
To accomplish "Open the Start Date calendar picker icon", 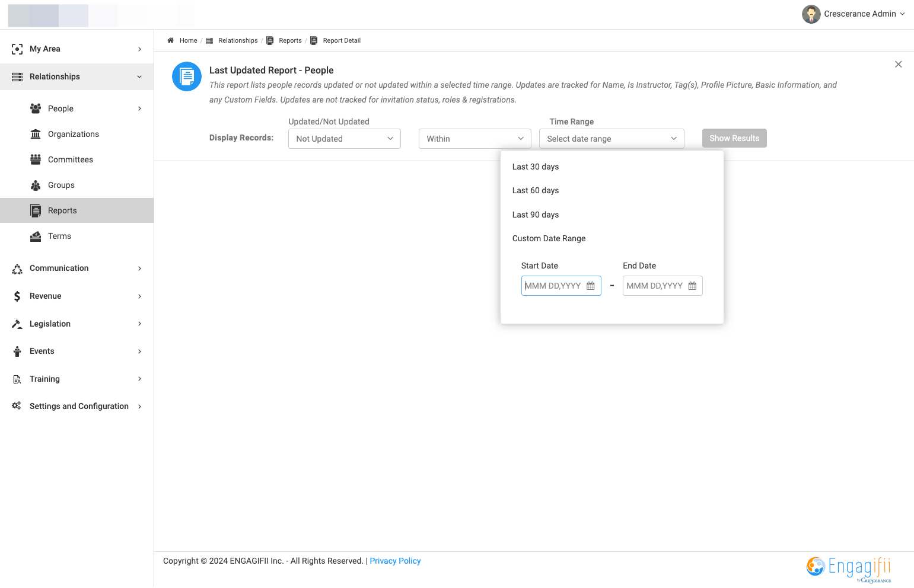I will point(591,286).
